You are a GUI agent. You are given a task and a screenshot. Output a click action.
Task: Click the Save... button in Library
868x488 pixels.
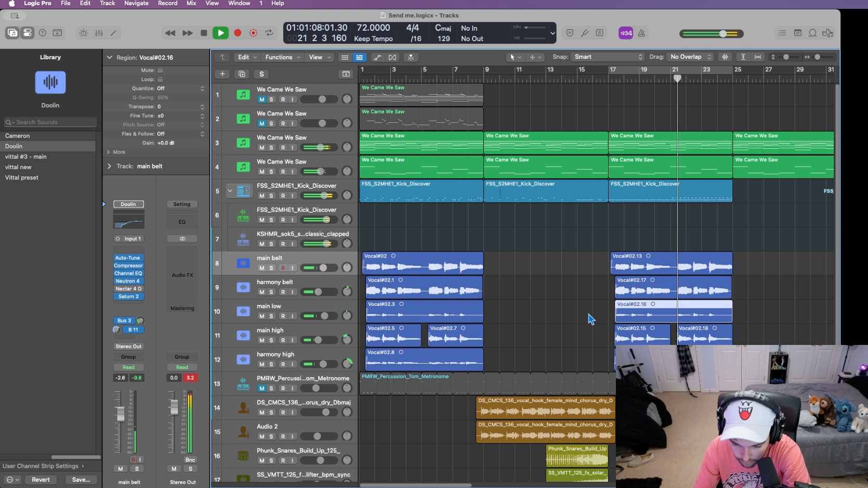(81, 480)
